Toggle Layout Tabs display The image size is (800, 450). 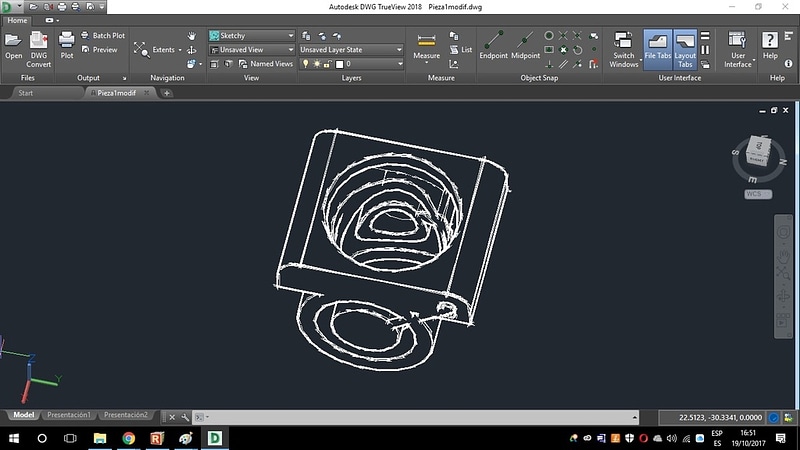685,49
